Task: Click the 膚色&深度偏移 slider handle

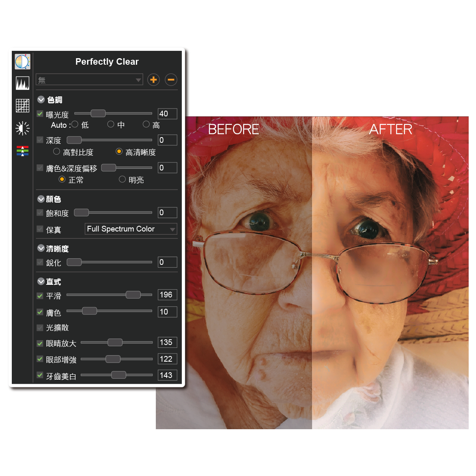Action: point(108,168)
